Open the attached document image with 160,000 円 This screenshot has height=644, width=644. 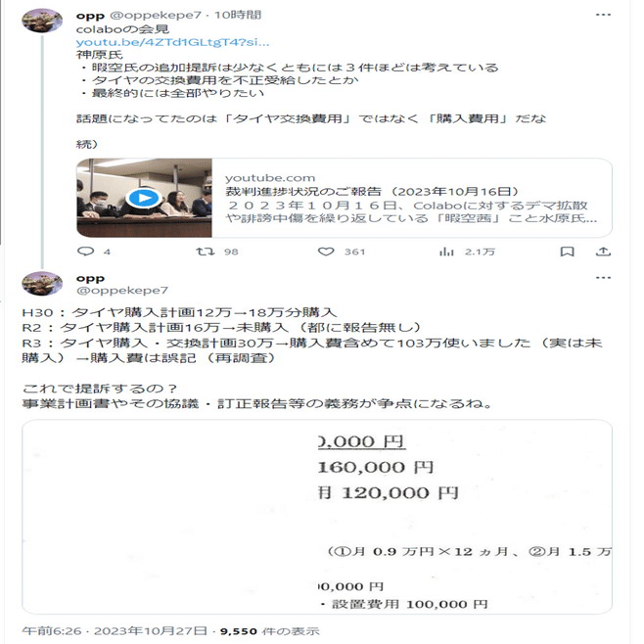click(x=317, y=517)
